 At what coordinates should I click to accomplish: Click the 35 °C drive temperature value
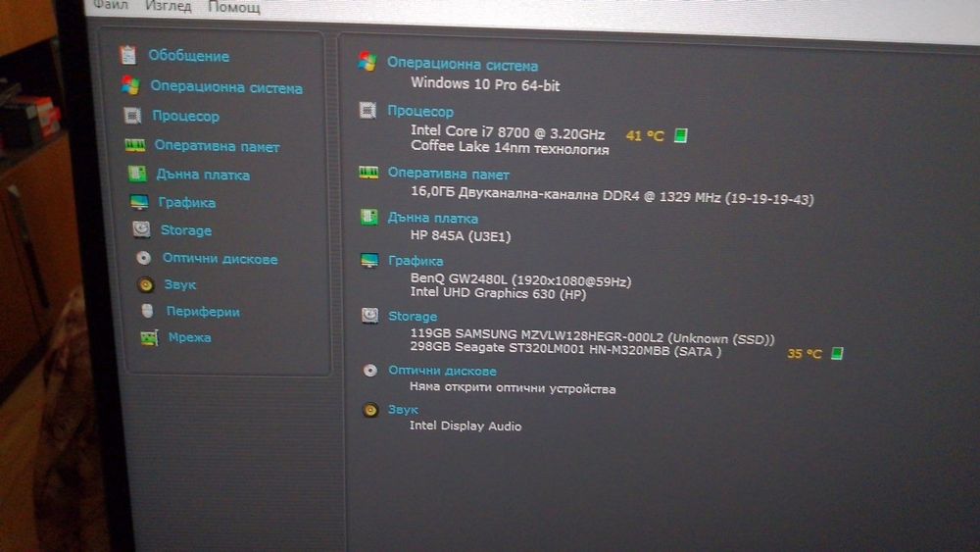pos(805,354)
